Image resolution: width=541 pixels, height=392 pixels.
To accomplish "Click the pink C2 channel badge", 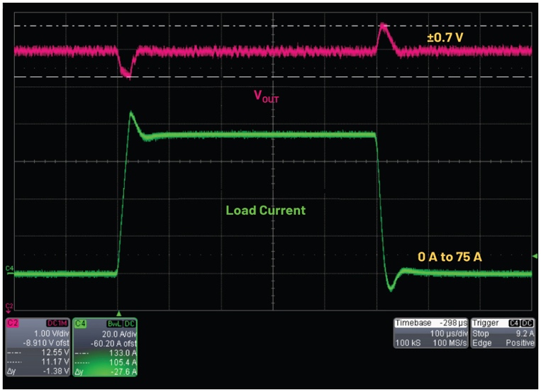I will [13, 323].
